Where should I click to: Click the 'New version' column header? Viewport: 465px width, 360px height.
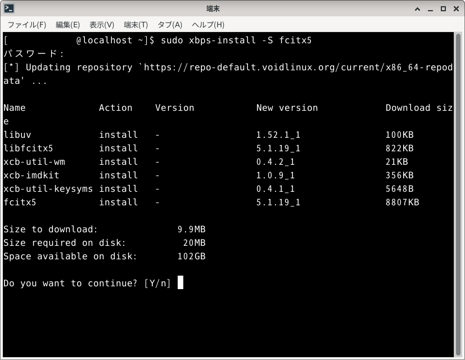(x=287, y=108)
